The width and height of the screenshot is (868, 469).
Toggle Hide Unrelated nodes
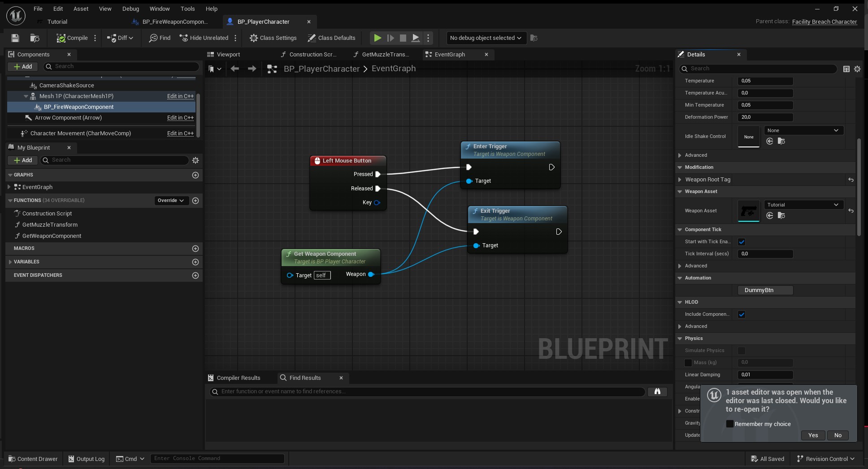tap(204, 38)
